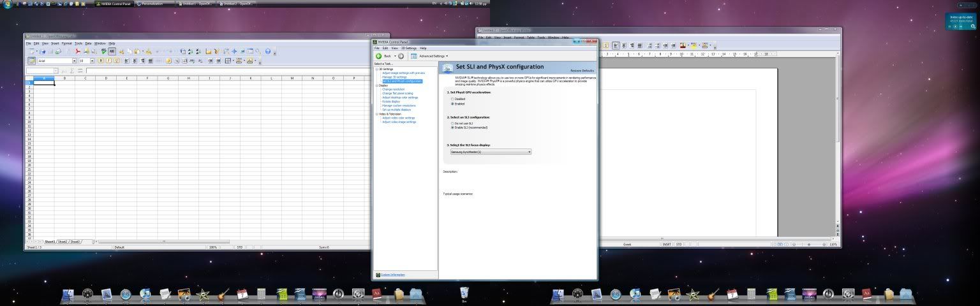This screenshot has width=980, height=306.
Task: Switch to Personalization taskbar button
Action: 154,4
